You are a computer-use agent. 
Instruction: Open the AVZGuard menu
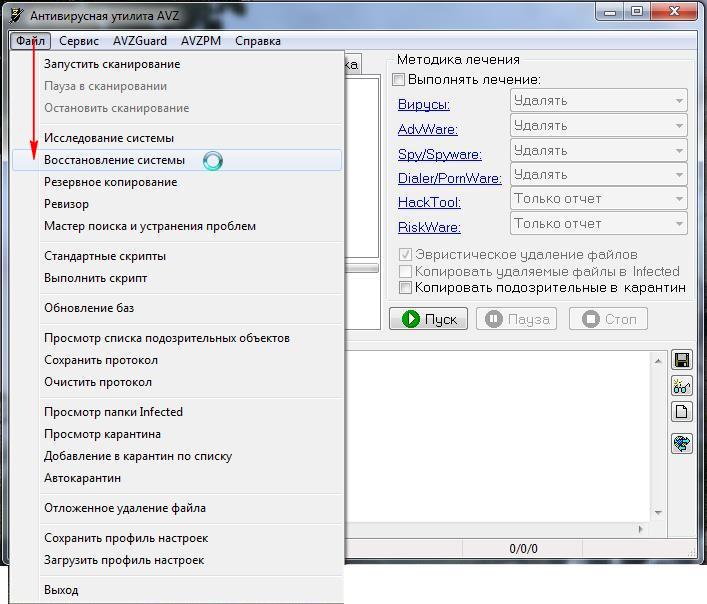coord(140,41)
